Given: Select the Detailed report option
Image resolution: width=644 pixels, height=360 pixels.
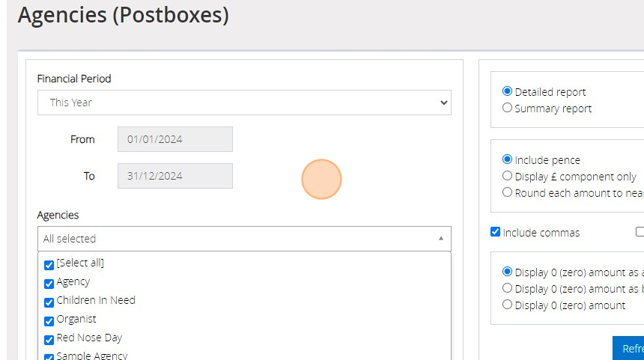Looking at the screenshot, I should click(507, 91).
